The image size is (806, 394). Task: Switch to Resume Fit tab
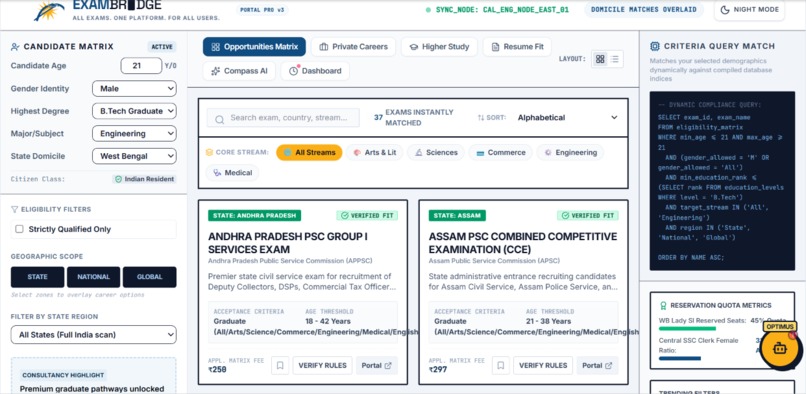coord(517,47)
